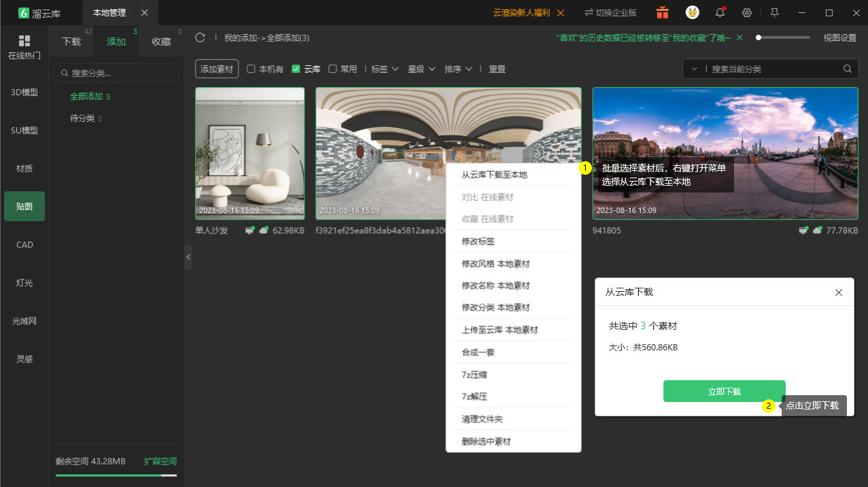Image resolution: width=868 pixels, height=487 pixels.
Task: Adjust the thumbnail size slider
Action: tap(784, 37)
